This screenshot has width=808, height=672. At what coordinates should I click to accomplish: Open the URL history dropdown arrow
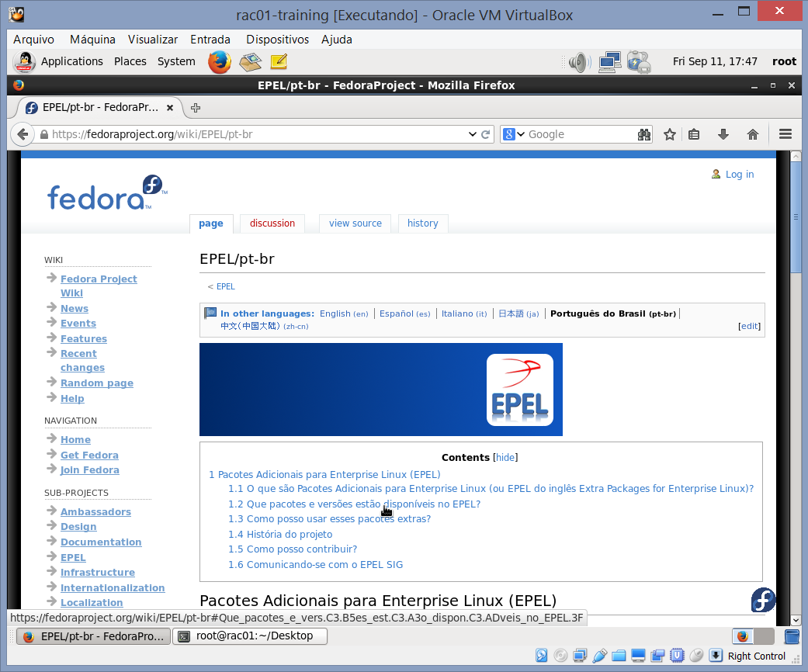click(x=472, y=134)
